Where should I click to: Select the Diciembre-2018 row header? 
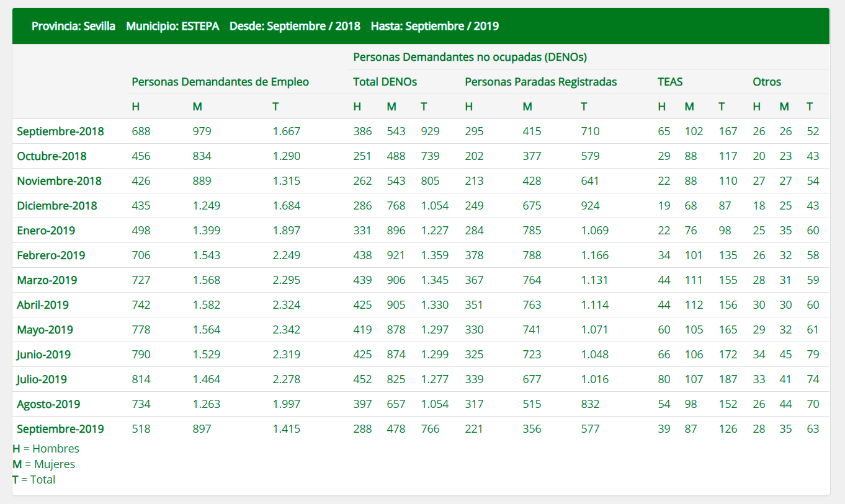[x=57, y=206]
